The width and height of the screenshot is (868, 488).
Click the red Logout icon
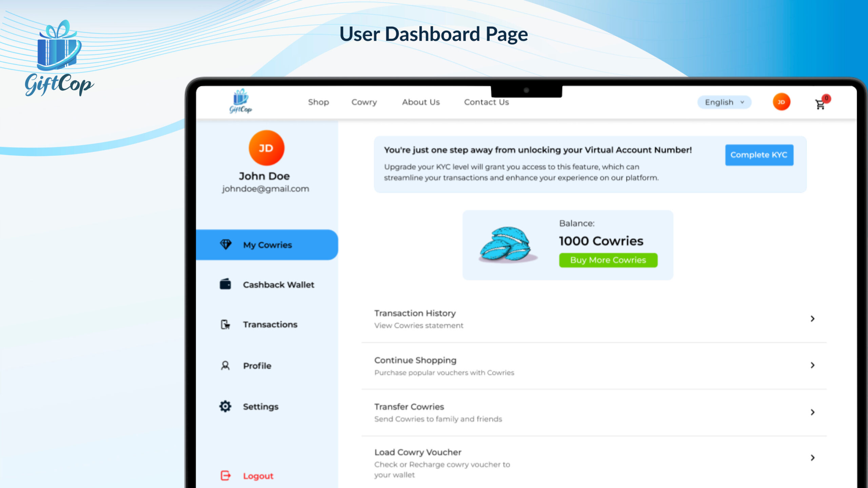point(225,475)
